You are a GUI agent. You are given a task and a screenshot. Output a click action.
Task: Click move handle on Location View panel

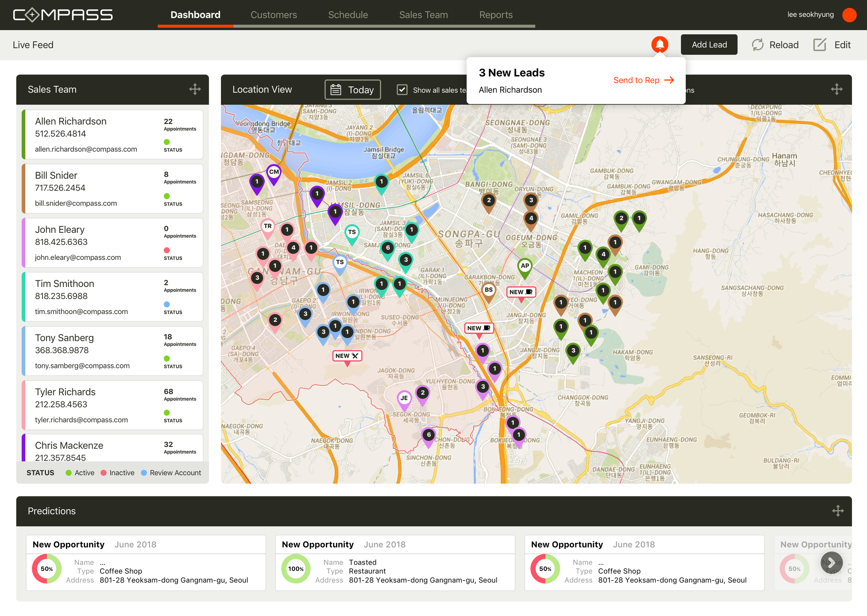(x=836, y=89)
